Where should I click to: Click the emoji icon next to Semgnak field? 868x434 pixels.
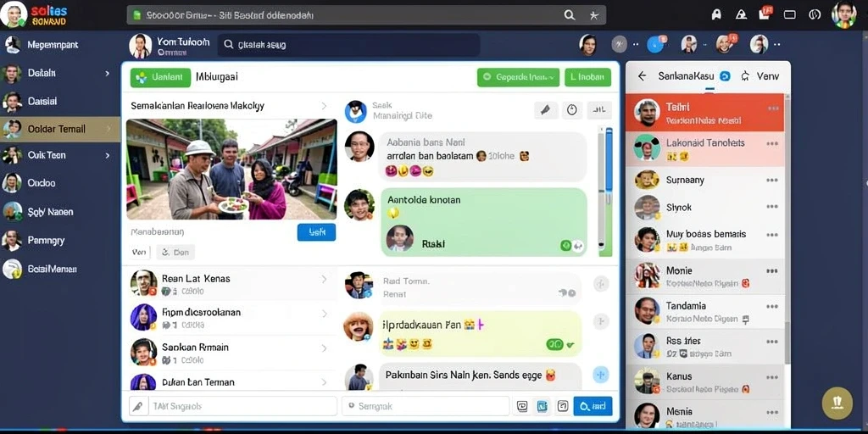[x=522, y=406]
